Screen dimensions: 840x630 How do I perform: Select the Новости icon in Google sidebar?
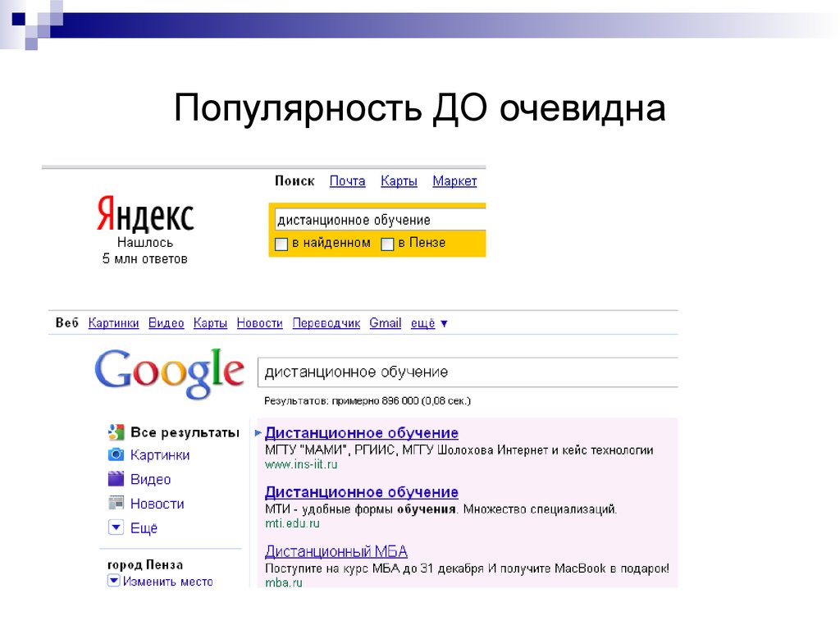(115, 502)
